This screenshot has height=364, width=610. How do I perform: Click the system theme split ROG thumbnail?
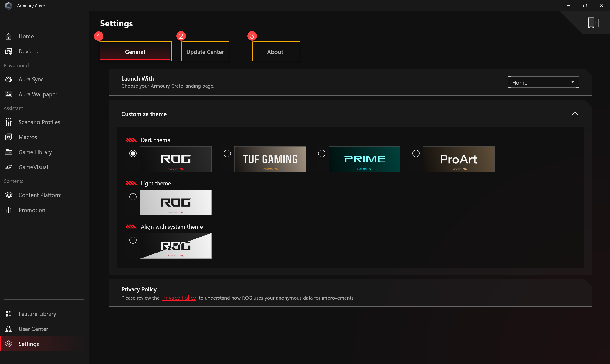tap(176, 246)
